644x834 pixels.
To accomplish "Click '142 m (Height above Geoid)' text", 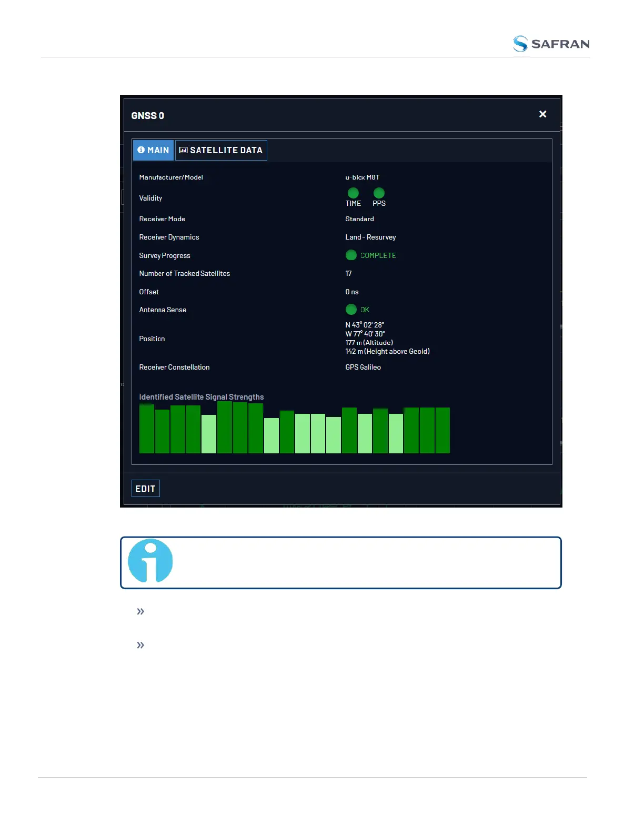I will coord(388,352).
